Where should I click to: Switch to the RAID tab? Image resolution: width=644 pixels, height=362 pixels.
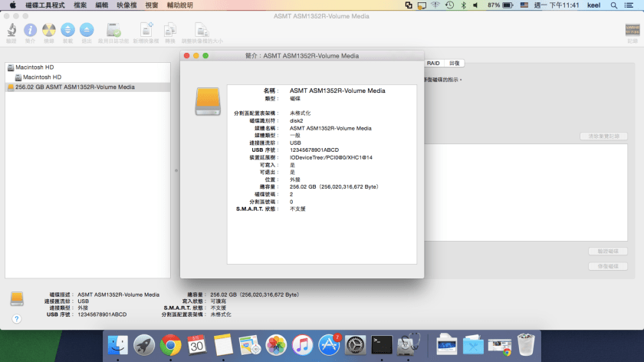click(x=433, y=63)
